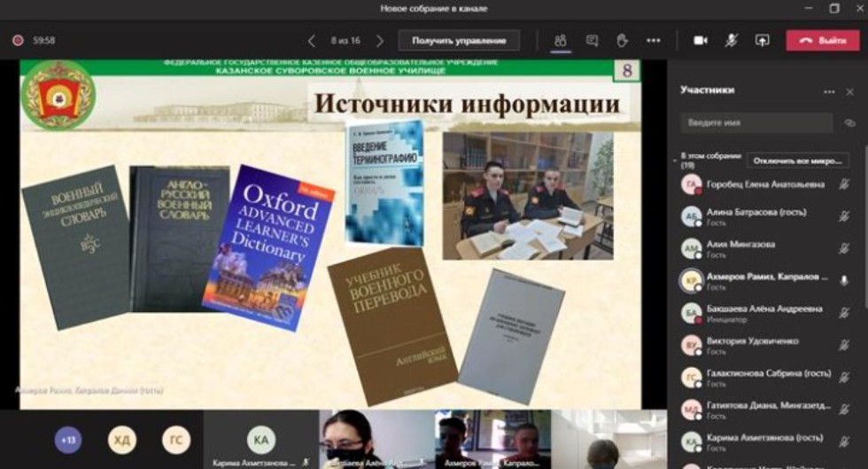
Task: Open more actions in meeting toolbar
Action: (654, 41)
